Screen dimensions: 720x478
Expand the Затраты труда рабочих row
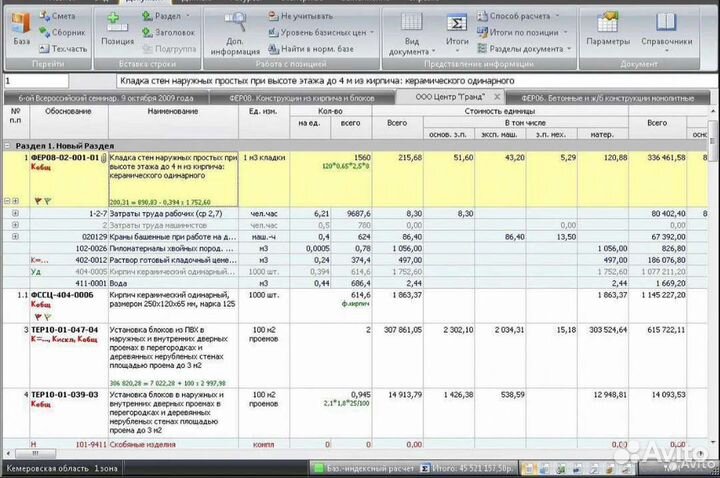coord(16,213)
